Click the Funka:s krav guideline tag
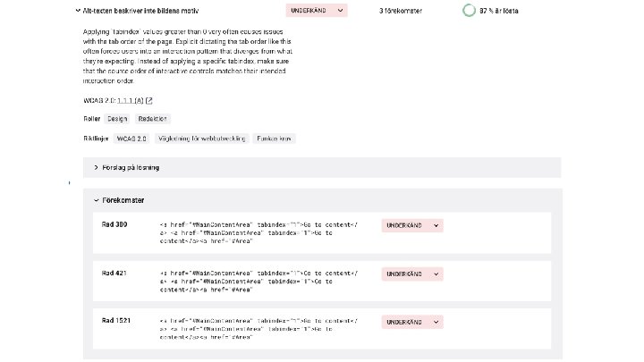The width and height of the screenshot is (644, 362). [274, 139]
